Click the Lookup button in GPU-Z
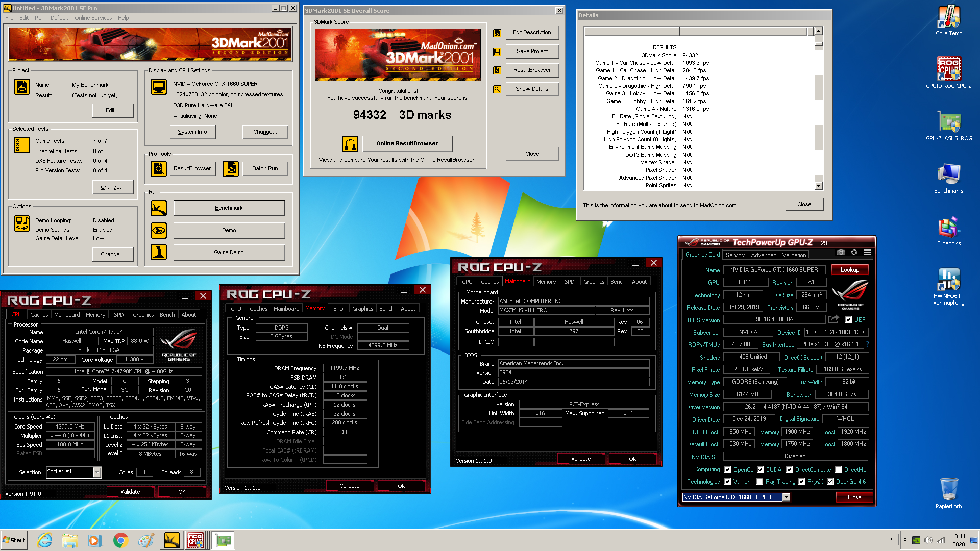980x551 pixels. click(850, 270)
